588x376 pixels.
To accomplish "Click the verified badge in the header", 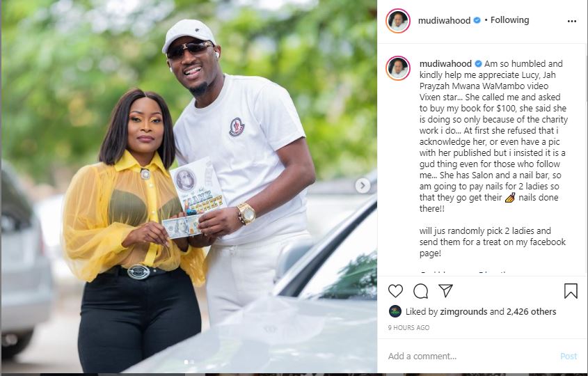I will pyautogui.click(x=477, y=20).
